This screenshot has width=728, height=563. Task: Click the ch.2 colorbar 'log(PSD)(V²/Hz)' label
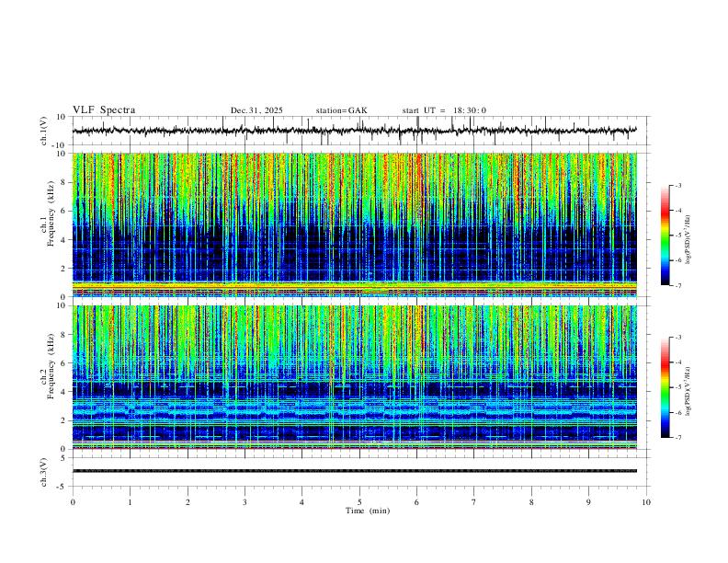click(688, 392)
